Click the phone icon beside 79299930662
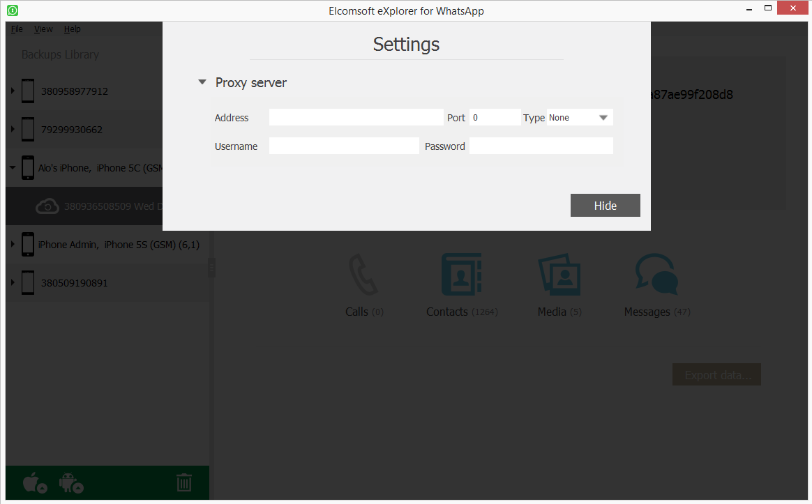 click(28, 130)
